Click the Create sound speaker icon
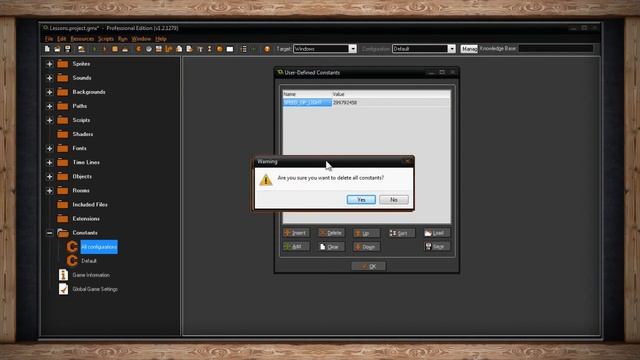 (x=149, y=49)
